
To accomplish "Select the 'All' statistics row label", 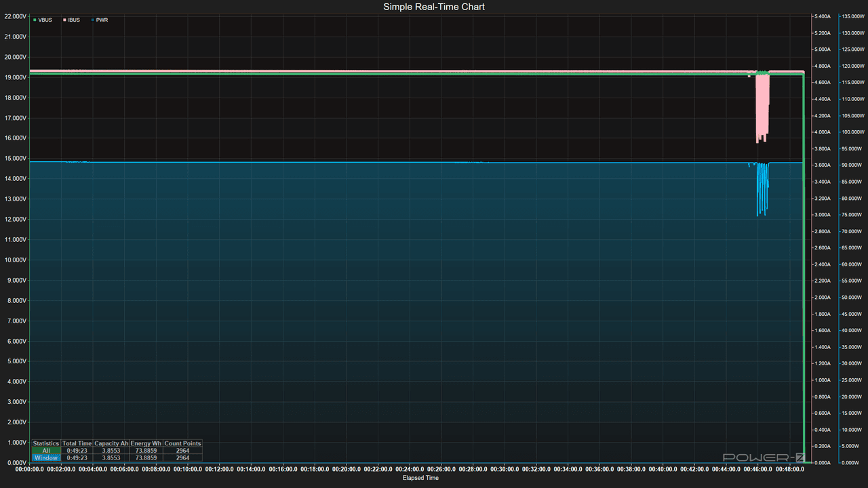I will (x=46, y=451).
